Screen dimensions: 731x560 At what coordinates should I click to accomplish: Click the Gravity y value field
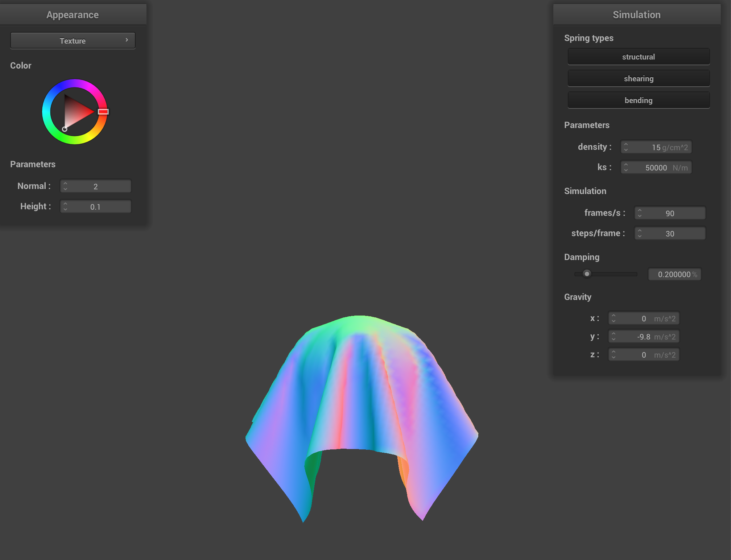(644, 337)
